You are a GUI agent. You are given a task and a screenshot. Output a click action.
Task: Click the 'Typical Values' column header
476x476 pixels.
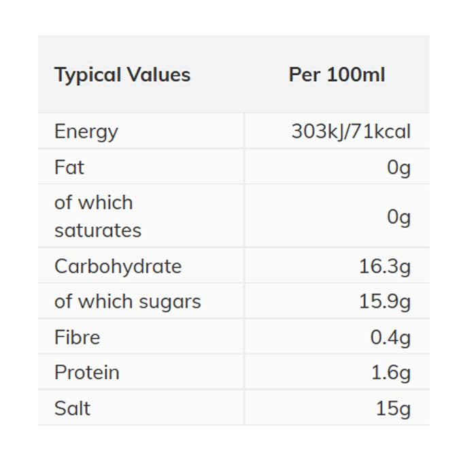point(122,75)
